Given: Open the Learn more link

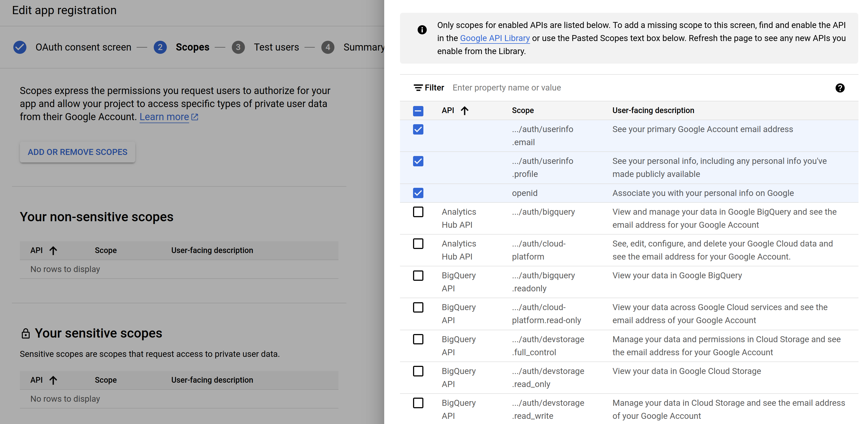Looking at the screenshot, I should [x=164, y=117].
